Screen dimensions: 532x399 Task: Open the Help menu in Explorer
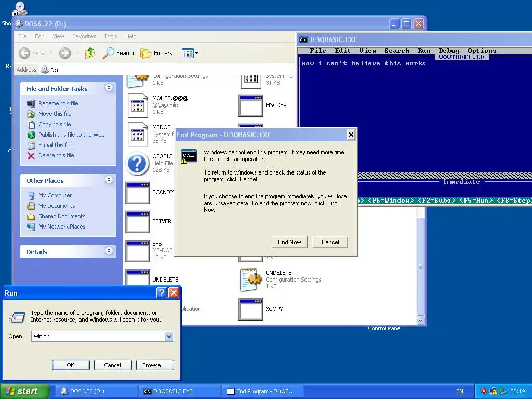coord(130,36)
